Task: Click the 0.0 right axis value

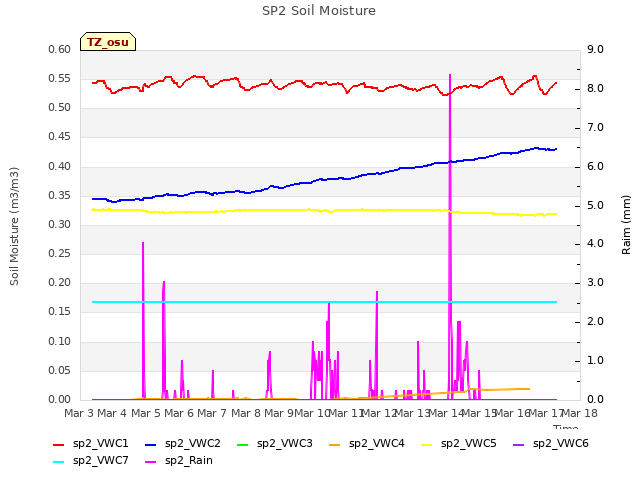Action: click(x=595, y=399)
